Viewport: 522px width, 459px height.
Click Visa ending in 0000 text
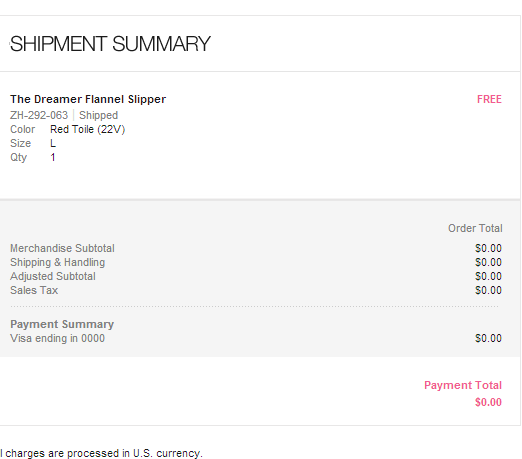57,338
